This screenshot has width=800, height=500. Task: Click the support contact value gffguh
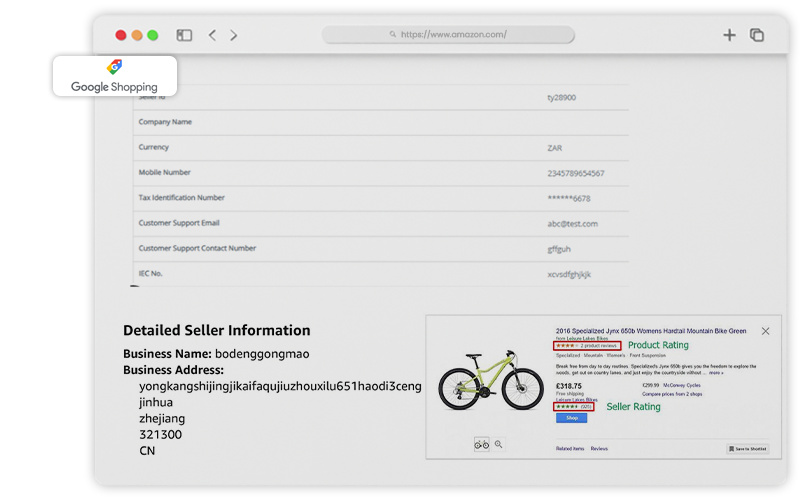(559, 249)
